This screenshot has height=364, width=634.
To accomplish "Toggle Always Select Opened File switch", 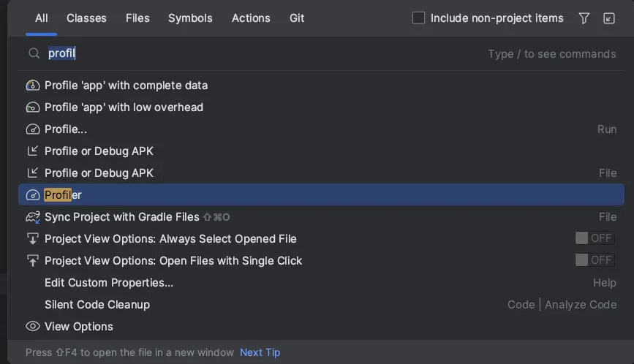I will [x=594, y=238].
